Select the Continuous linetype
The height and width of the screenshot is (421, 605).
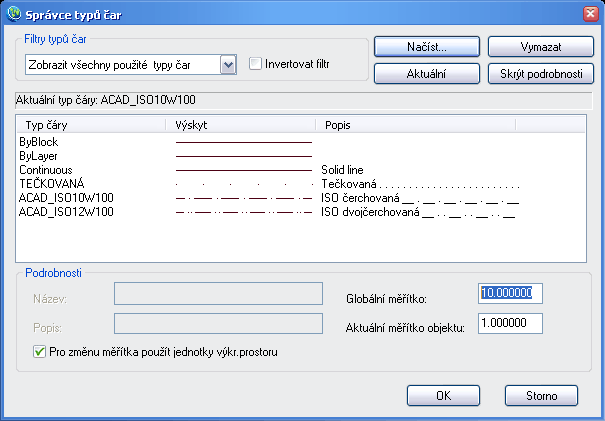(x=44, y=170)
